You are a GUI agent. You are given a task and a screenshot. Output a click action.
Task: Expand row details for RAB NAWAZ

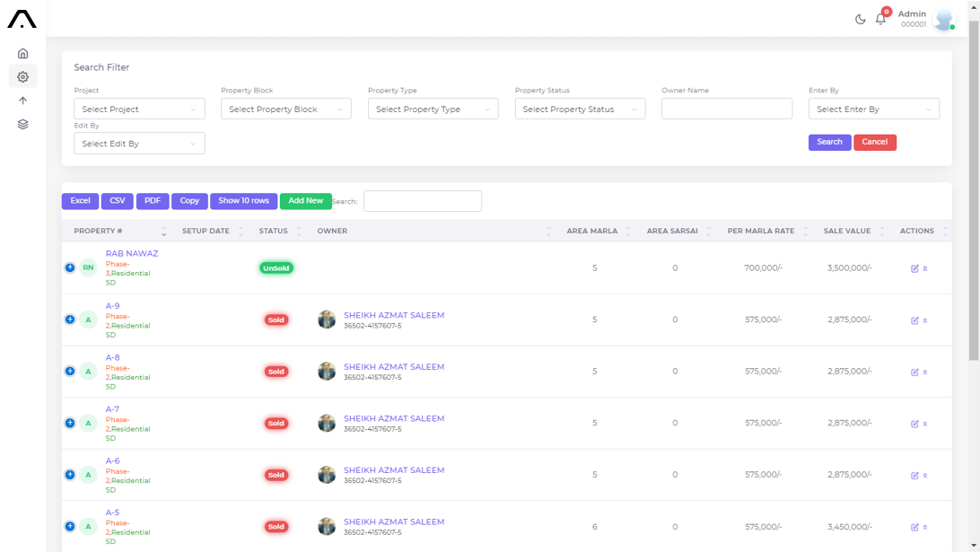pyautogui.click(x=70, y=267)
